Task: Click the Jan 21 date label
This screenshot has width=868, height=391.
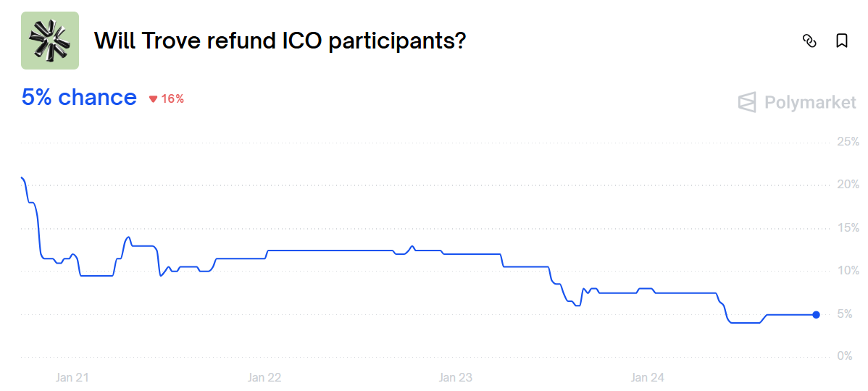Action: click(x=72, y=377)
